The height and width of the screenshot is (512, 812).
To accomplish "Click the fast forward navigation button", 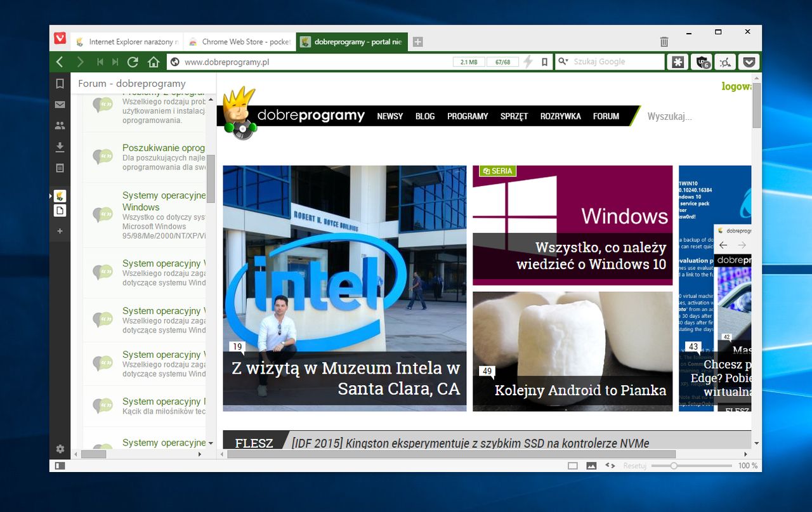I will pyautogui.click(x=115, y=62).
